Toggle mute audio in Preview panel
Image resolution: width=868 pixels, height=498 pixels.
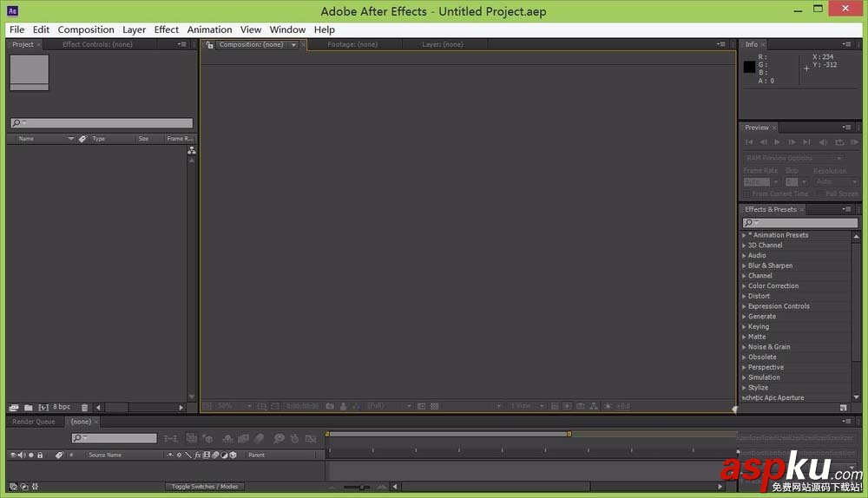coord(824,143)
